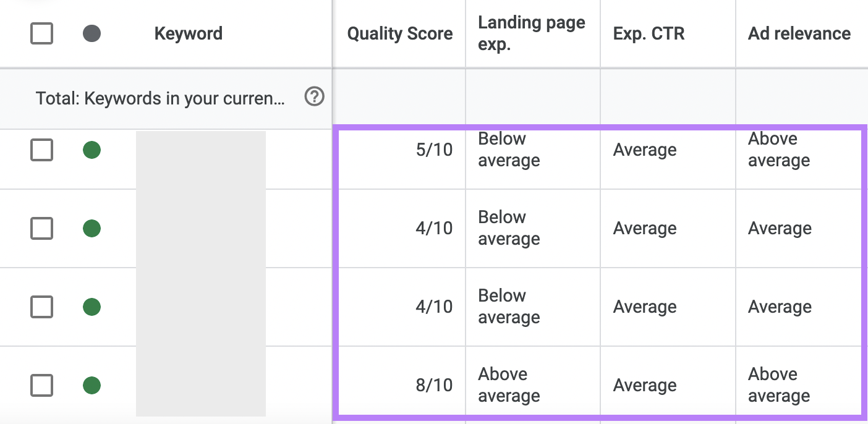Check the checkbox on the first keyword row
Screen dimensions: 868x424
pyautogui.click(x=41, y=150)
